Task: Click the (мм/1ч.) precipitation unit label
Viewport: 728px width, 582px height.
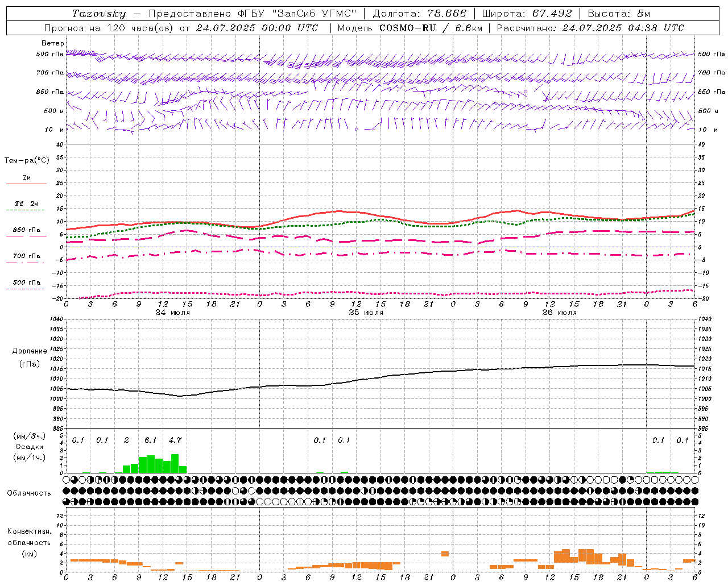Action: (29, 458)
